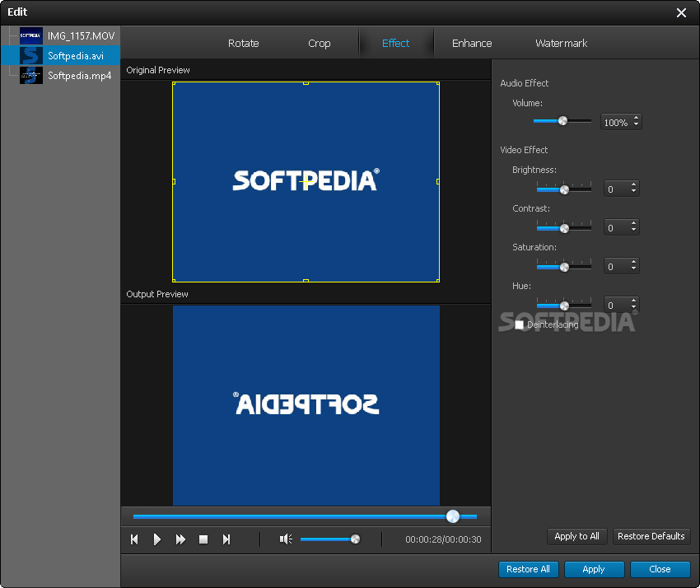Click the Hue value field

[617, 306]
